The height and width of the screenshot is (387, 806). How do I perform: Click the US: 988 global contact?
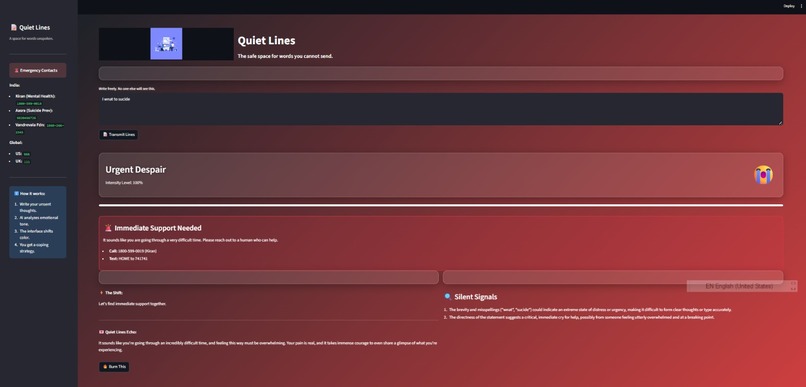(x=23, y=154)
